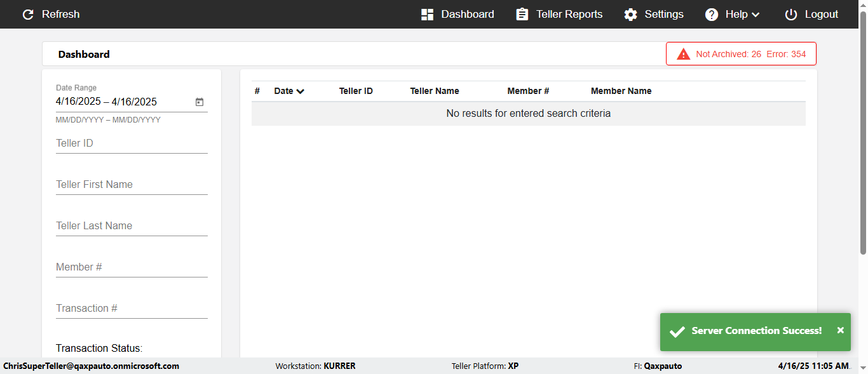Click the Refresh circular arrow icon
Image resolution: width=868 pixels, height=374 pixels.
28,15
